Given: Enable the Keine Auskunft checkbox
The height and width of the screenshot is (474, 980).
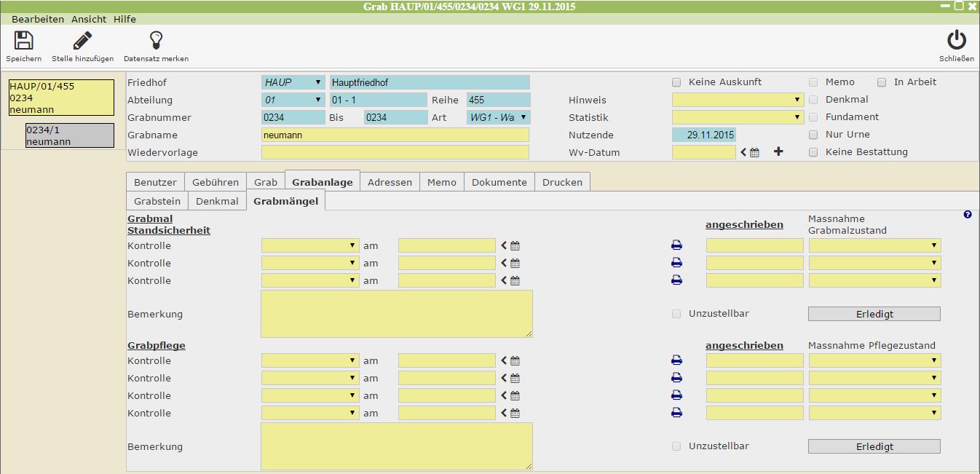Looking at the screenshot, I should 676,82.
